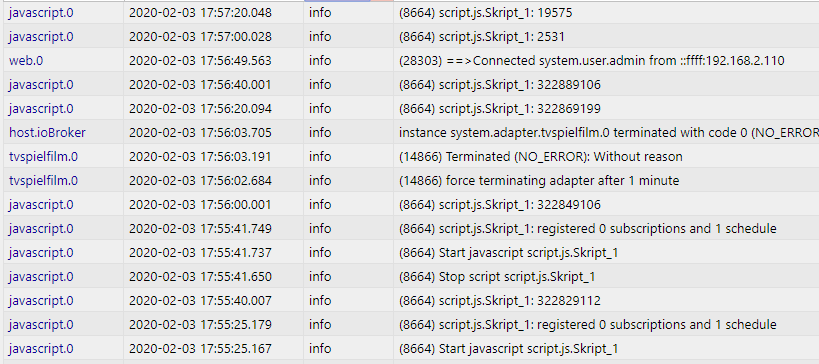Select the message with value 322889106

[x=499, y=85]
